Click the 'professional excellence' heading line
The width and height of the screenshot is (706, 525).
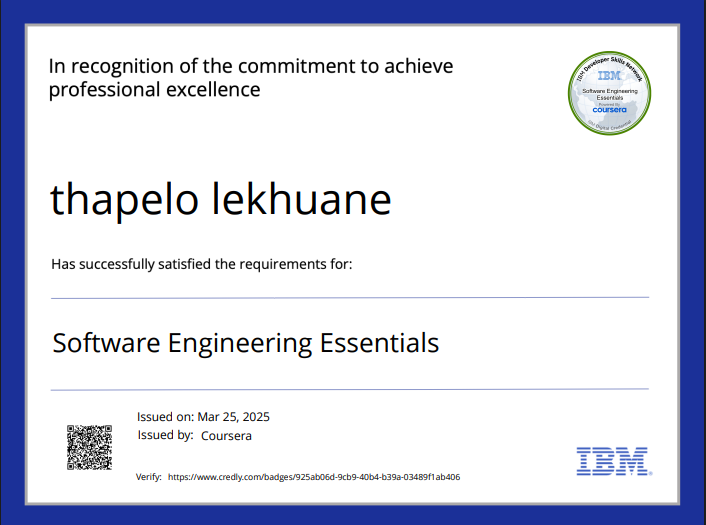pyautogui.click(x=155, y=90)
